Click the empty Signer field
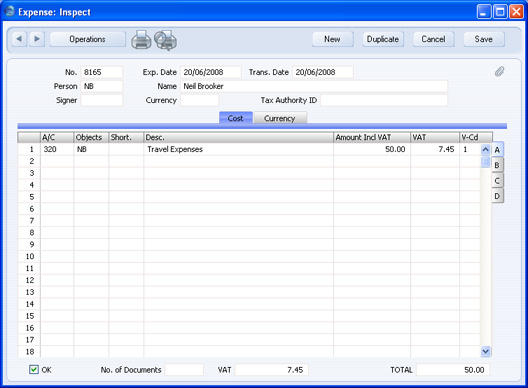The height and width of the screenshot is (388, 528). click(x=102, y=100)
